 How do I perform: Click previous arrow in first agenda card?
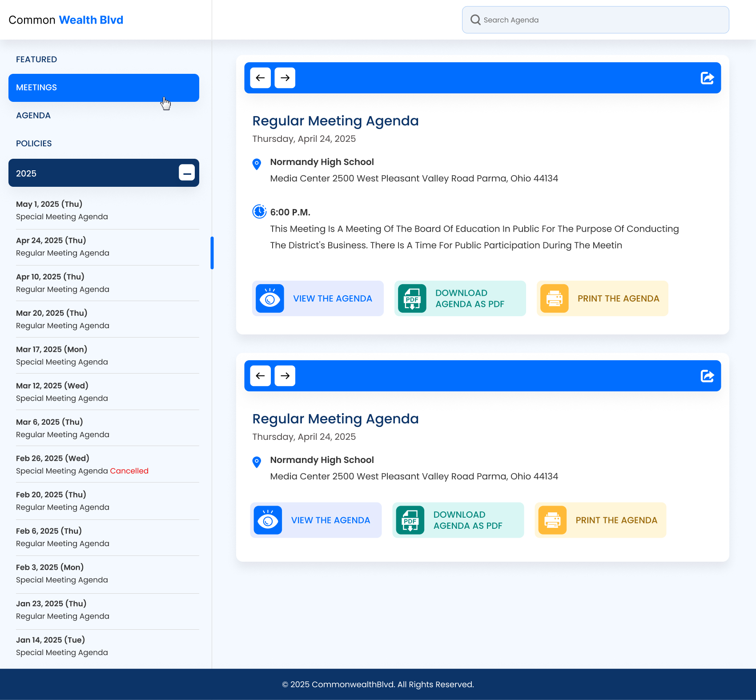261,78
